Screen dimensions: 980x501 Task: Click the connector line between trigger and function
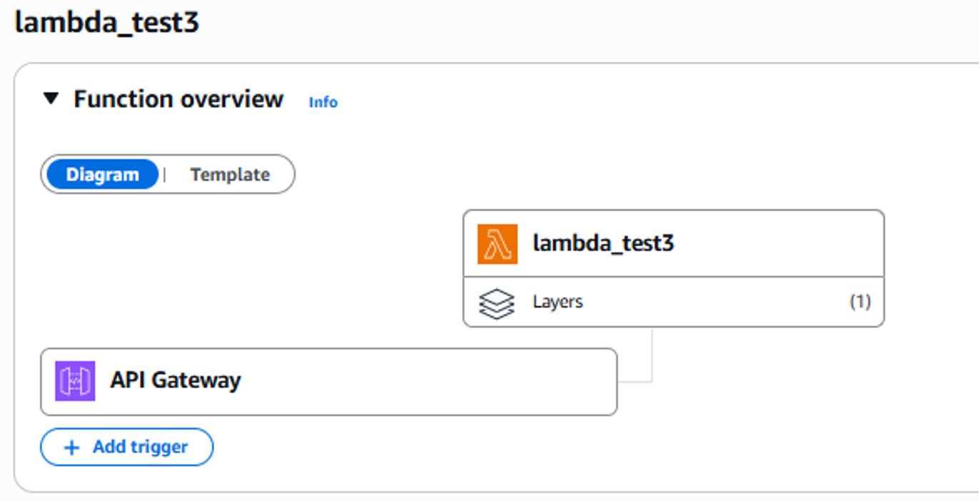coord(652,357)
